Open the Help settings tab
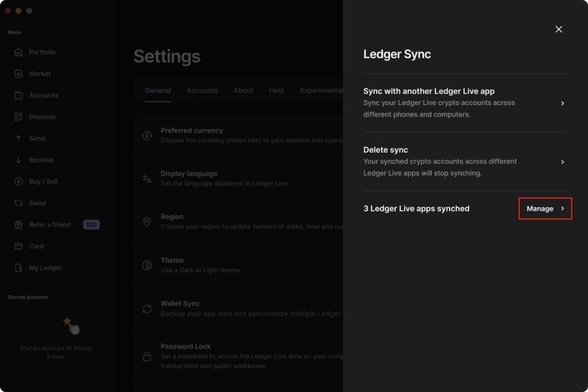The image size is (588, 392). tap(276, 91)
